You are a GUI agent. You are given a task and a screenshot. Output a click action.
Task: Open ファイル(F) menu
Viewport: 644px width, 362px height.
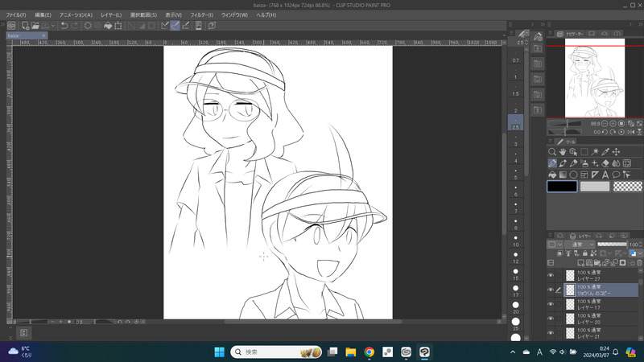tap(16, 14)
